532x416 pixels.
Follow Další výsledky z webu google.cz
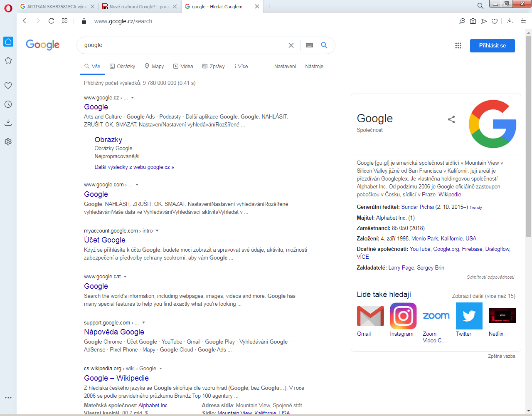pyautogui.click(x=134, y=167)
